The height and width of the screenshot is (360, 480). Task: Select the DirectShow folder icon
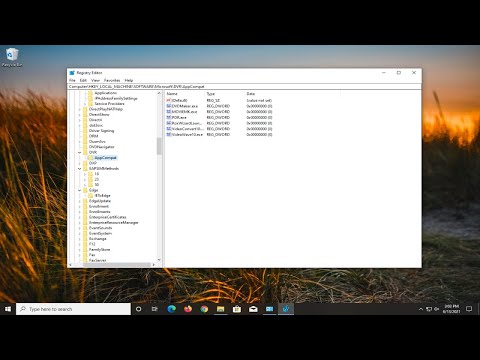(x=85, y=114)
